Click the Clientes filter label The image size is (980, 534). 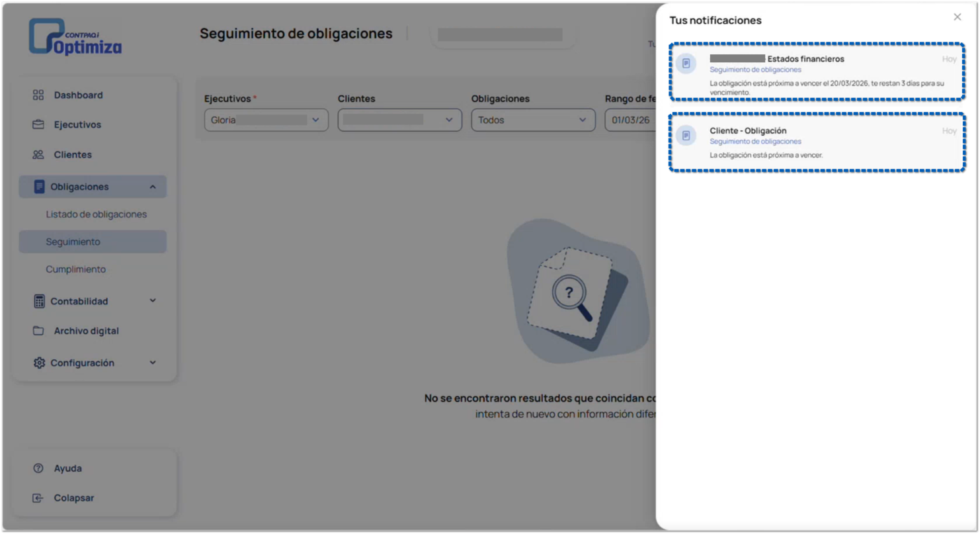(x=356, y=99)
